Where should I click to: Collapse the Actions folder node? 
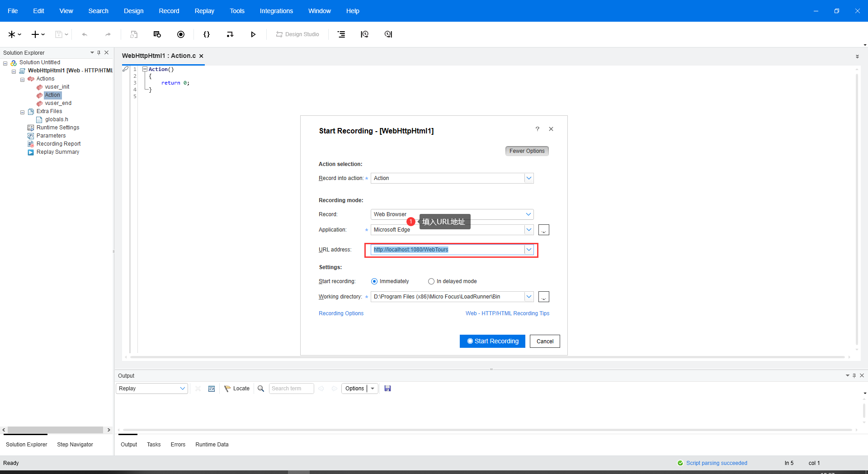pos(22,79)
